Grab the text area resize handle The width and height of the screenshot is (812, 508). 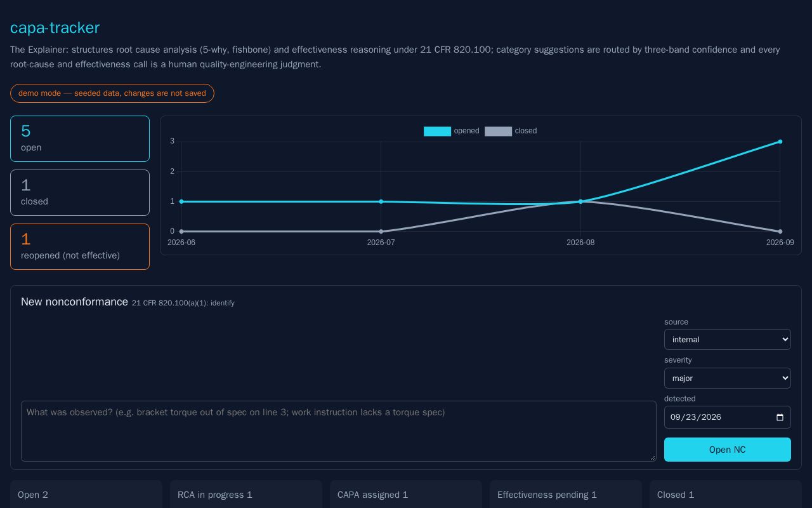coord(652,457)
